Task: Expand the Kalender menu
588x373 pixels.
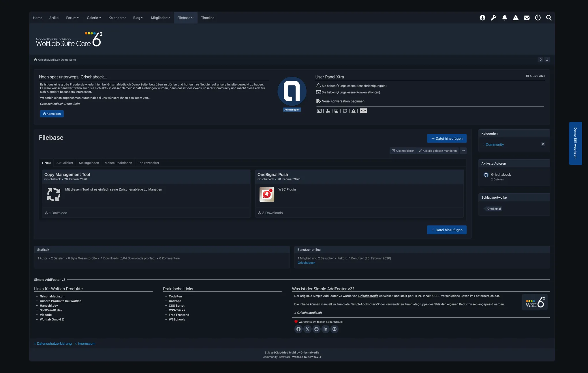Action: point(117,18)
